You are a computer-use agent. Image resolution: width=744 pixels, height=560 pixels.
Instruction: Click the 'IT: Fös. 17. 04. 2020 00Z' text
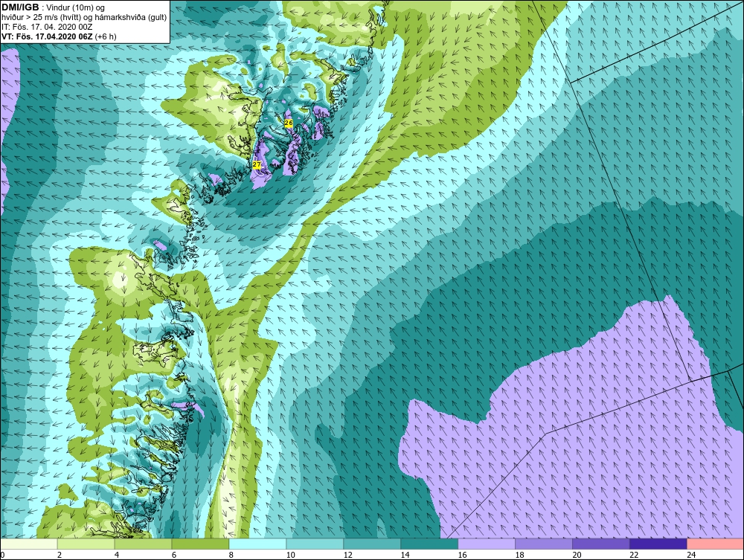pos(47,27)
